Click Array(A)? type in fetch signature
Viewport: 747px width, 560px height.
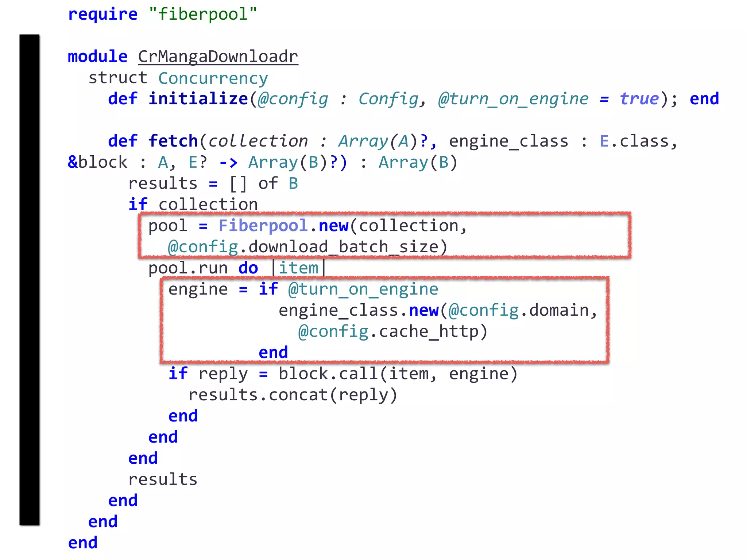click(383, 141)
